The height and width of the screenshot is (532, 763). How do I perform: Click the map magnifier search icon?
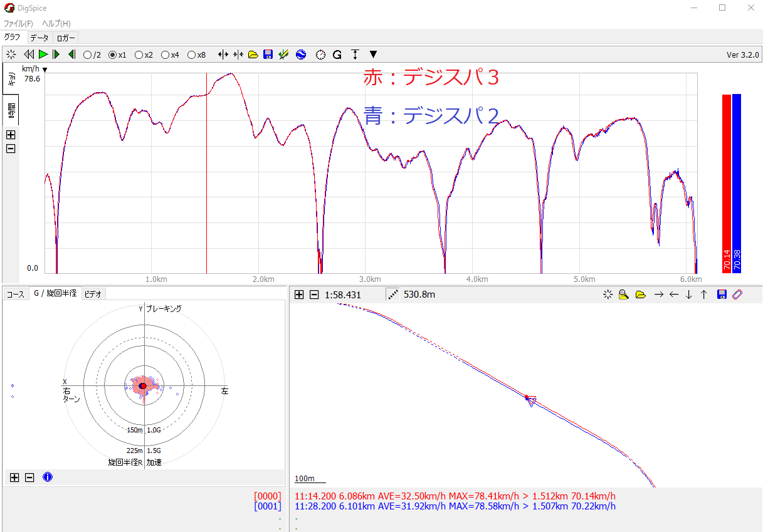[x=623, y=295]
